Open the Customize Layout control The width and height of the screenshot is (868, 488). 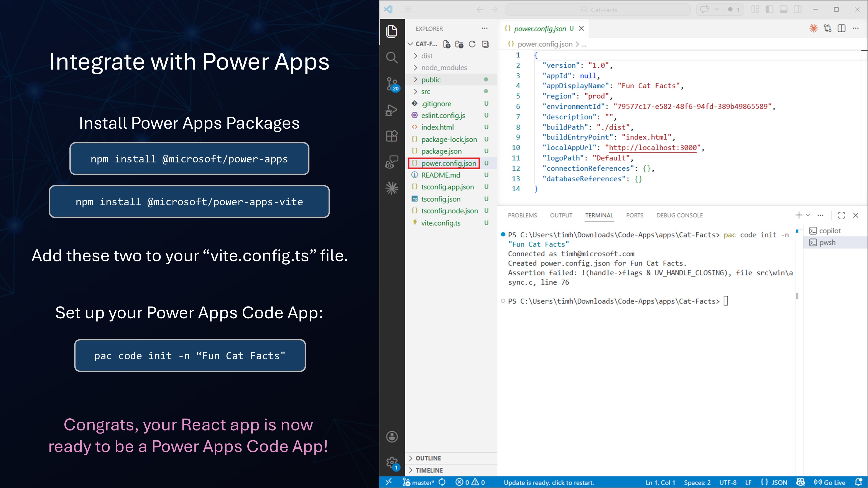(755, 9)
